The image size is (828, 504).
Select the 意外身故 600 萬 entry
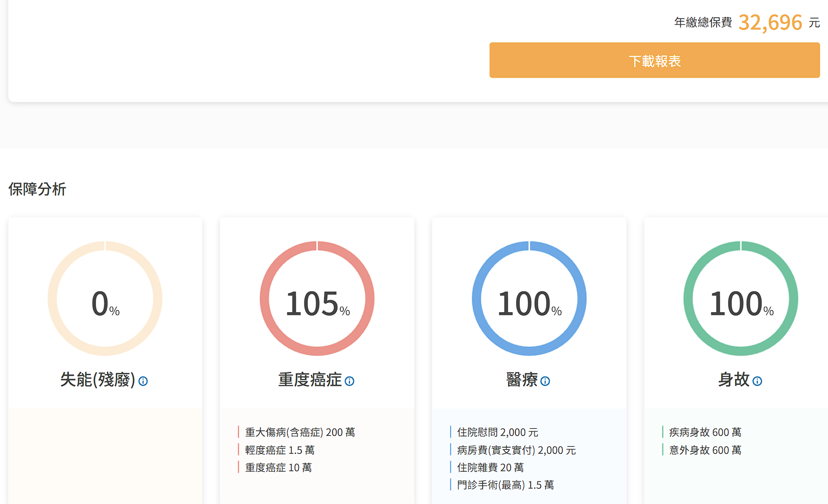coord(705,450)
